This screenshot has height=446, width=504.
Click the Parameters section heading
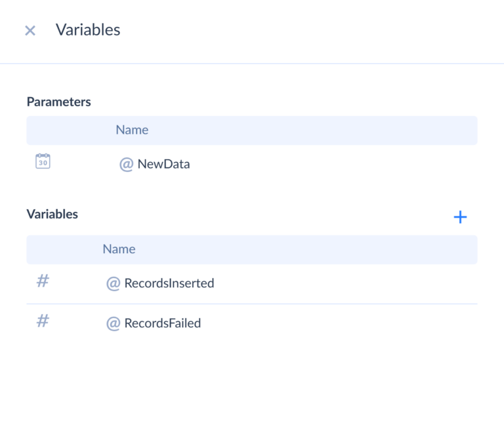[58, 102]
